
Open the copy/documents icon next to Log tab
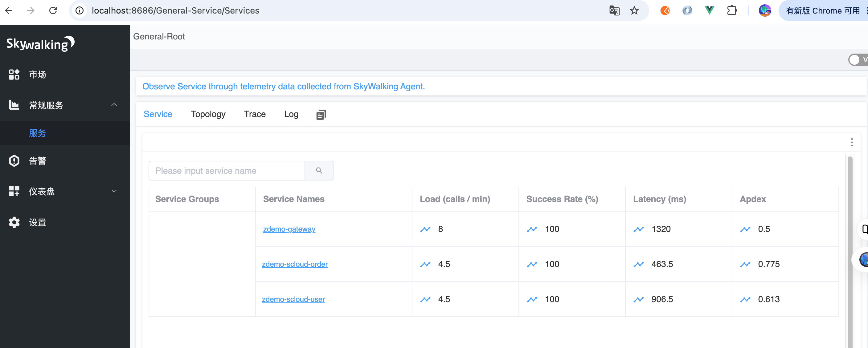click(x=321, y=115)
